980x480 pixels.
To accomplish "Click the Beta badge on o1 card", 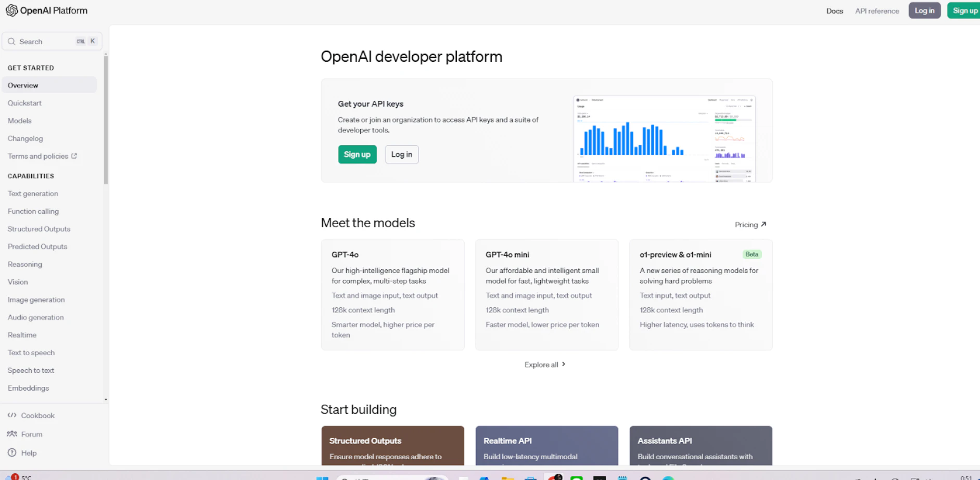I will click(752, 254).
